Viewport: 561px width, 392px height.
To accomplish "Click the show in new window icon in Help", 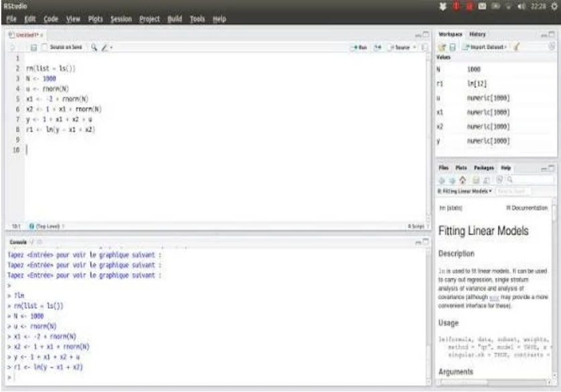I will pyautogui.click(x=487, y=180).
